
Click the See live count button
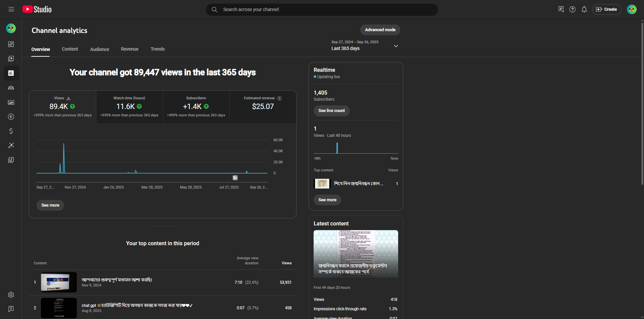331,111
